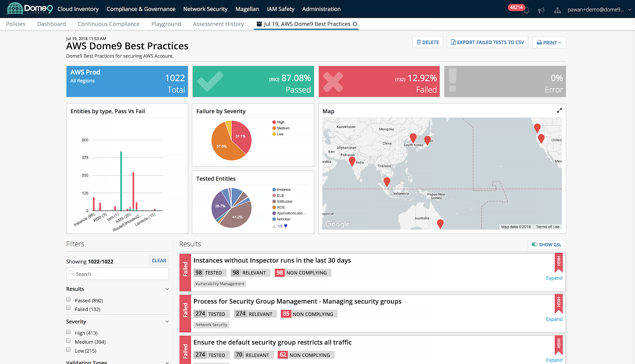The height and width of the screenshot is (364, 635).
Task: Open the notifications bell icon
Action: tap(527, 10)
